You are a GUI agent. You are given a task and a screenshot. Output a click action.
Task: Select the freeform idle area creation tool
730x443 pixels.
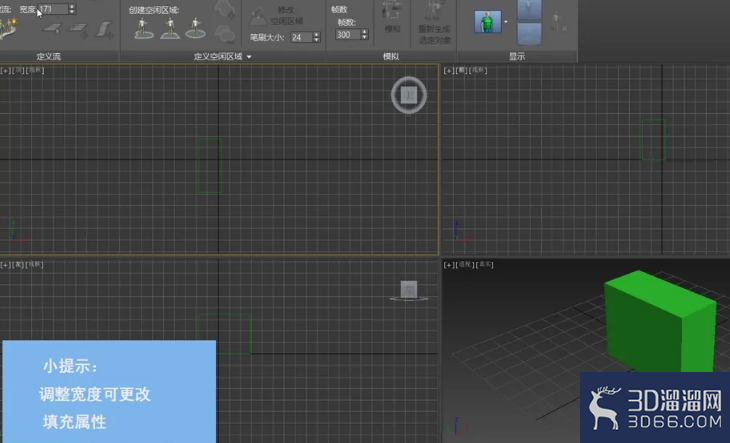pyautogui.click(x=144, y=28)
